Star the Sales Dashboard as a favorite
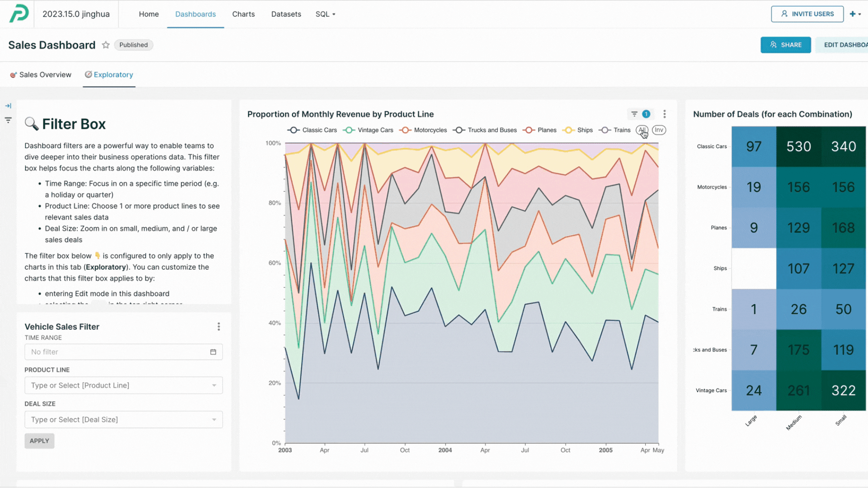This screenshot has height=488, width=868. (x=106, y=45)
